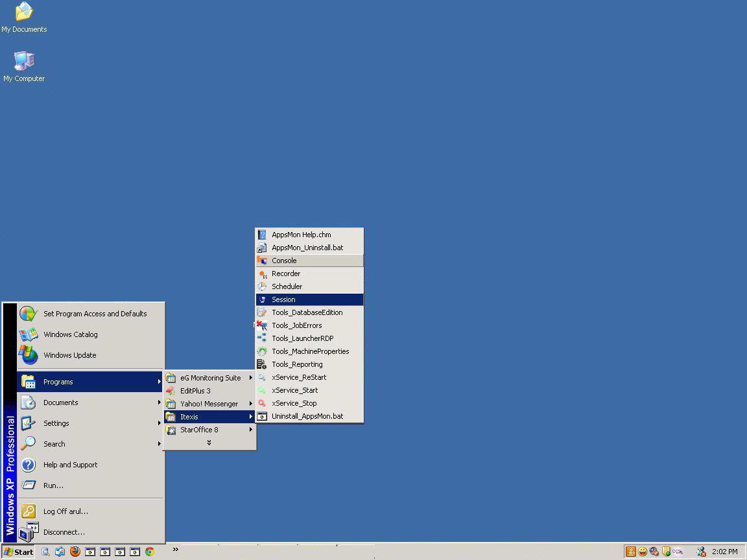The image size is (747, 560).
Task: Click the red xService_Stop icon
Action: tap(262, 403)
